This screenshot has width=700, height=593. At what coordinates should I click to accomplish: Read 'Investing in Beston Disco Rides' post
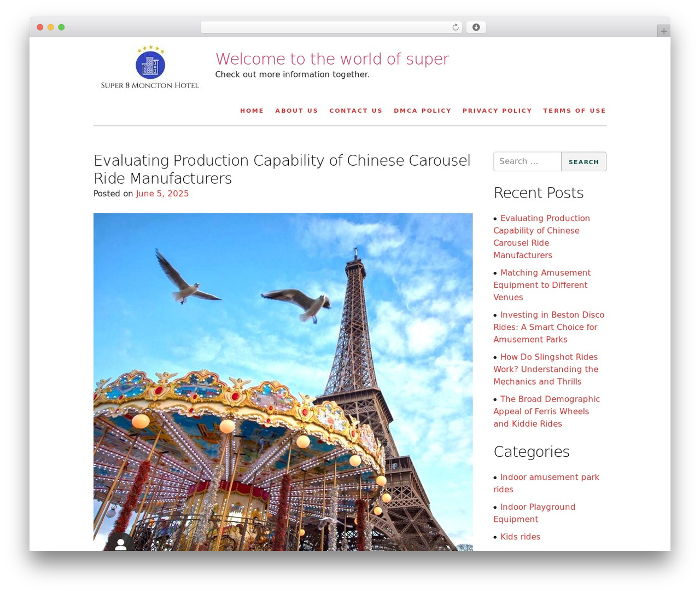[x=549, y=327]
